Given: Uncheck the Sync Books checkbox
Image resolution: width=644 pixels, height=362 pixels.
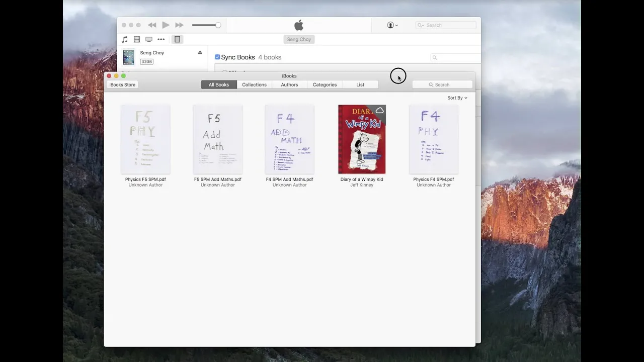Looking at the screenshot, I should coord(217,57).
